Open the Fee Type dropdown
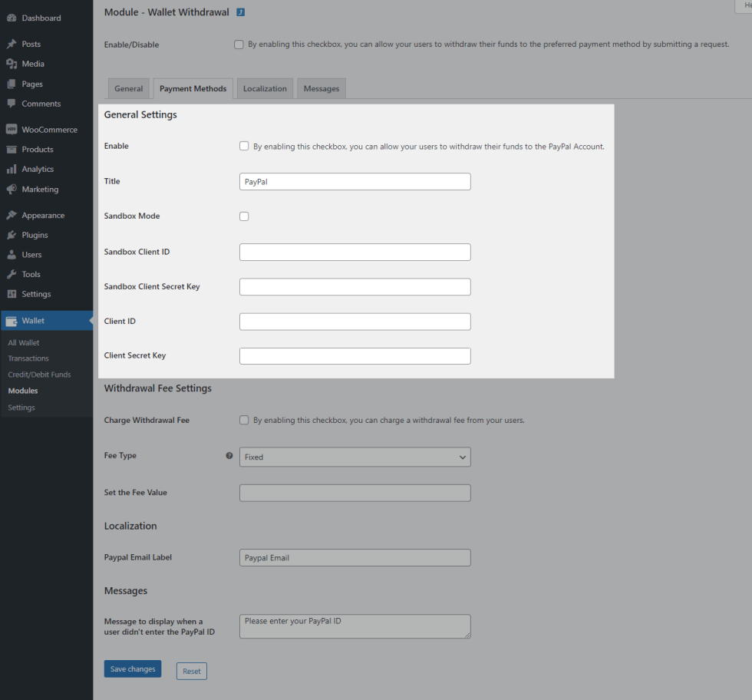Viewport: 752px width, 700px height. pyautogui.click(x=355, y=457)
